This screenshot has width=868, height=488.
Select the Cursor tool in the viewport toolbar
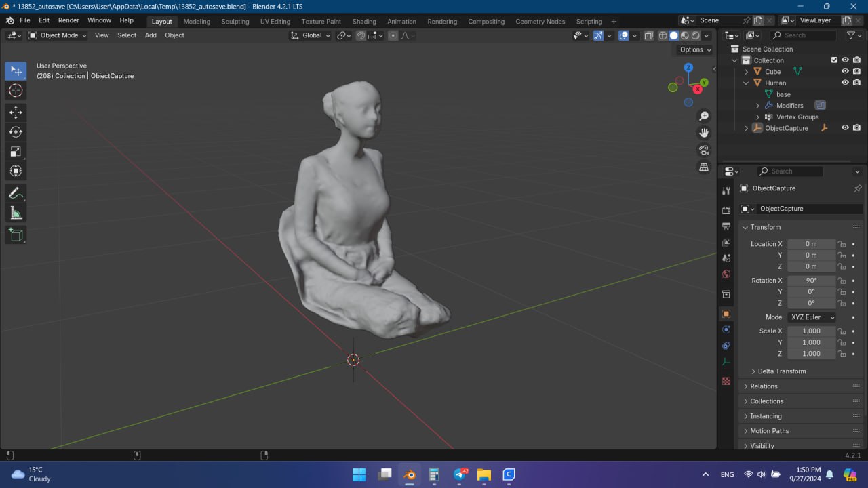[x=16, y=90]
